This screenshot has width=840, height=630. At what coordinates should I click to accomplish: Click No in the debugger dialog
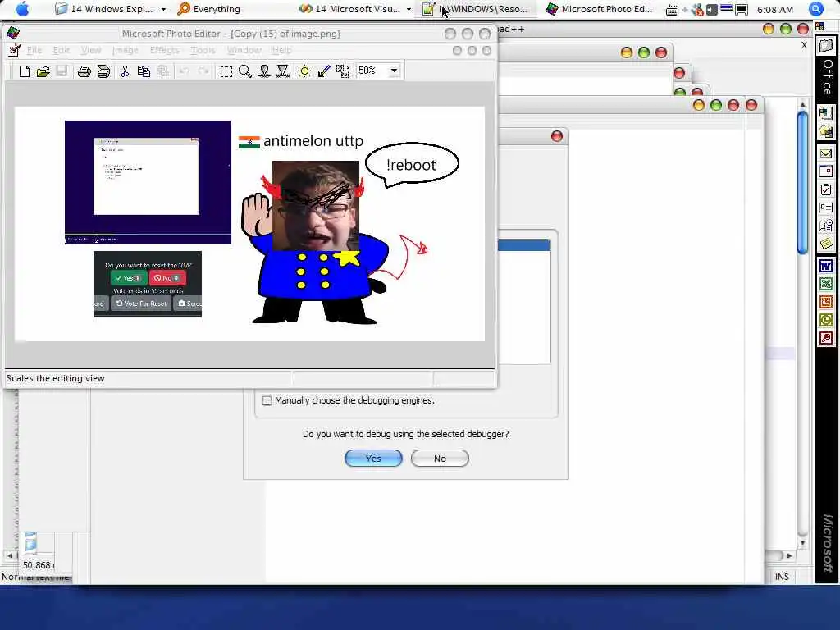click(x=440, y=459)
